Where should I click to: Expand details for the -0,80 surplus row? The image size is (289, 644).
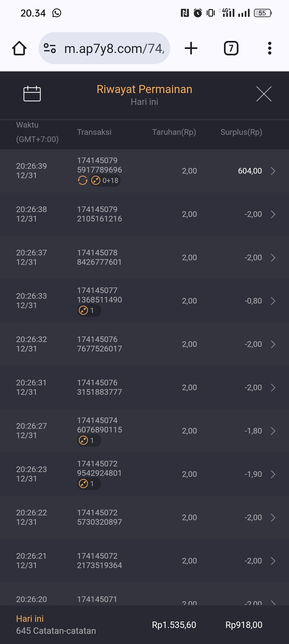click(x=273, y=301)
